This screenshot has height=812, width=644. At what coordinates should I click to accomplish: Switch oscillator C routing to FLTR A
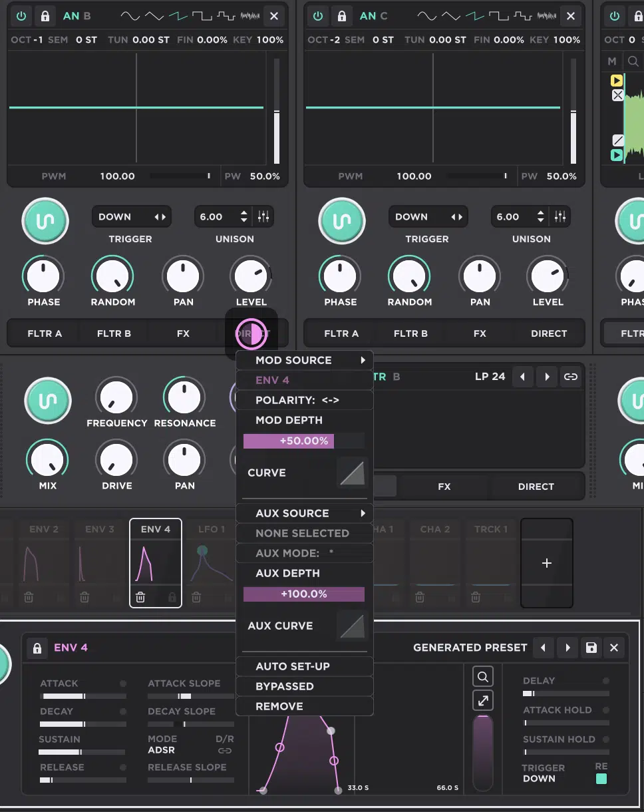click(341, 333)
